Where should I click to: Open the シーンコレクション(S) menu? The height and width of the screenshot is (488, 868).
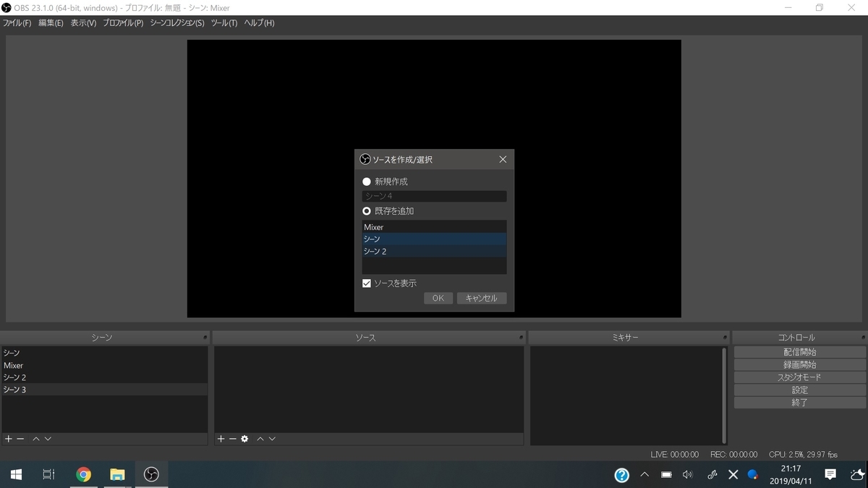click(x=177, y=23)
